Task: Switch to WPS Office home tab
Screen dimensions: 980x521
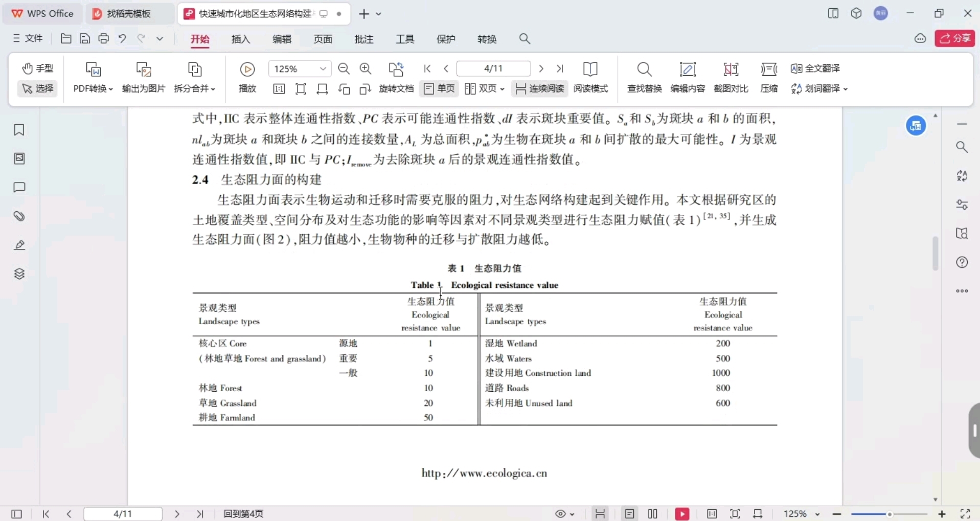Action: pyautogui.click(x=42, y=14)
